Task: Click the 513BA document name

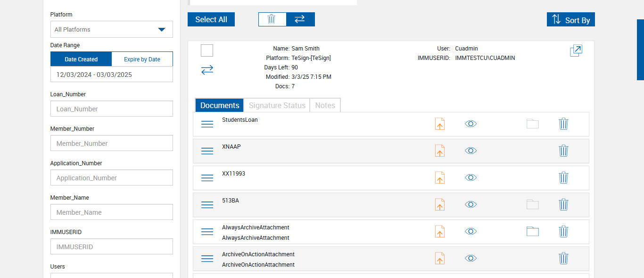Action: pos(231,201)
